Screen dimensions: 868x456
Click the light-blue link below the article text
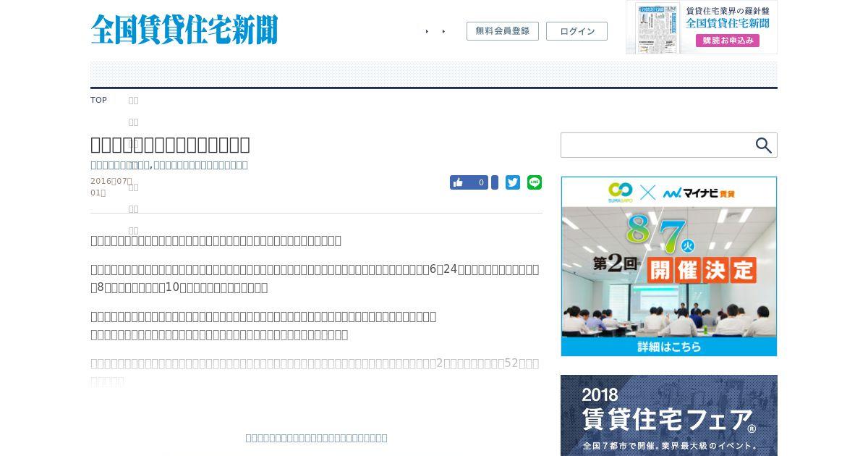click(x=316, y=438)
